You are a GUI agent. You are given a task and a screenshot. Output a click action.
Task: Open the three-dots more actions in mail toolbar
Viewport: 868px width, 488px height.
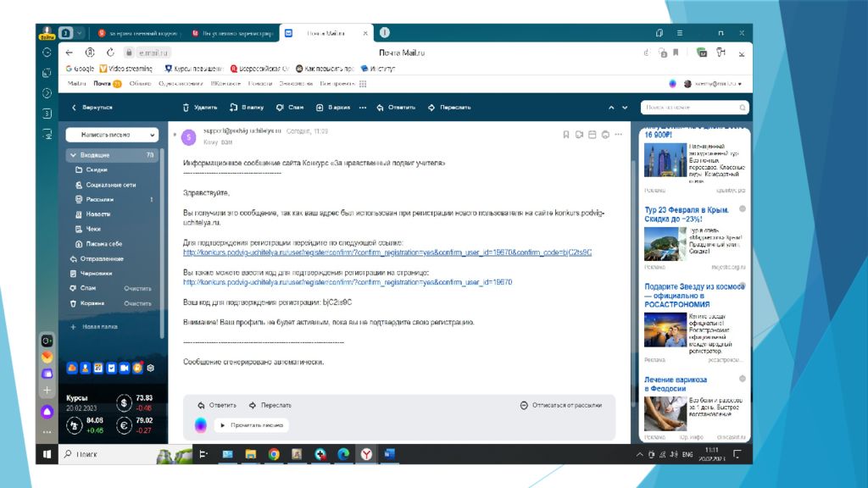(363, 108)
